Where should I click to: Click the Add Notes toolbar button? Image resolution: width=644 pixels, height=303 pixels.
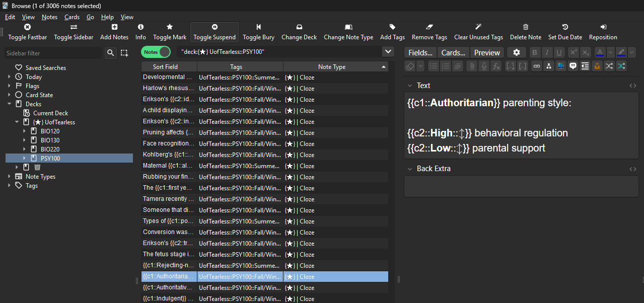(x=114, y=32)
